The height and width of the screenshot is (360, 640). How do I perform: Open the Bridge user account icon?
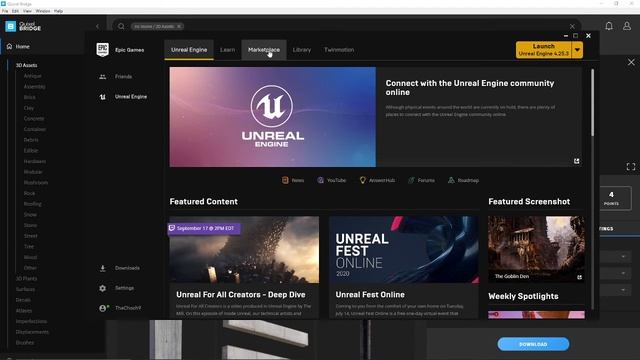click(627, 26)
